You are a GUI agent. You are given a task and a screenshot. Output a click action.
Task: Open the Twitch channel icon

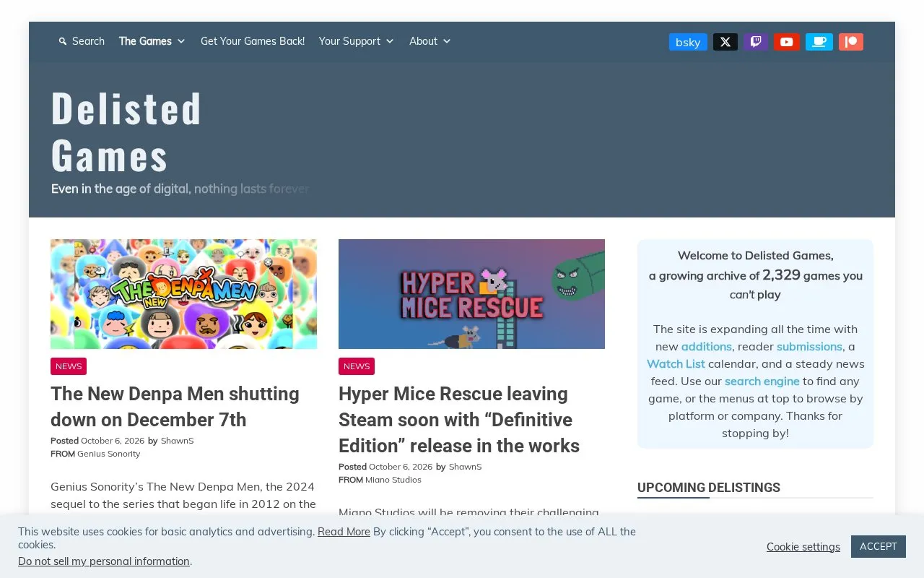click(756, 42)
